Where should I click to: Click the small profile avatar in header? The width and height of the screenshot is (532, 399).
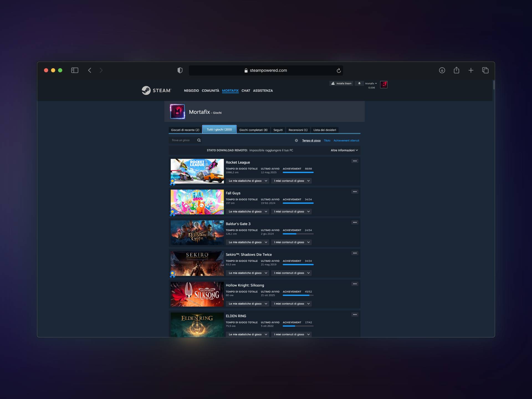point(384,85)
